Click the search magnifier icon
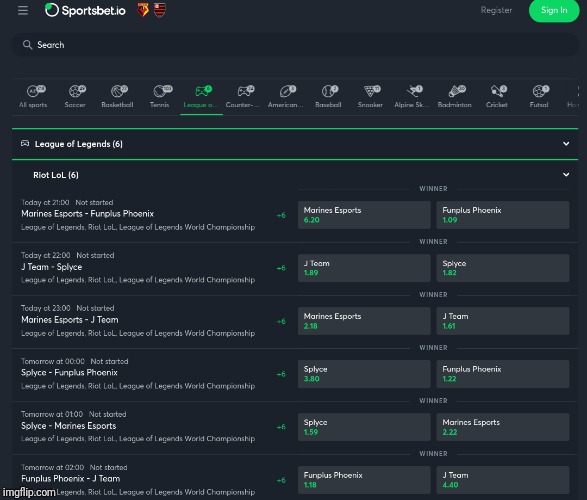587x500 pixels. pos(27,45)
